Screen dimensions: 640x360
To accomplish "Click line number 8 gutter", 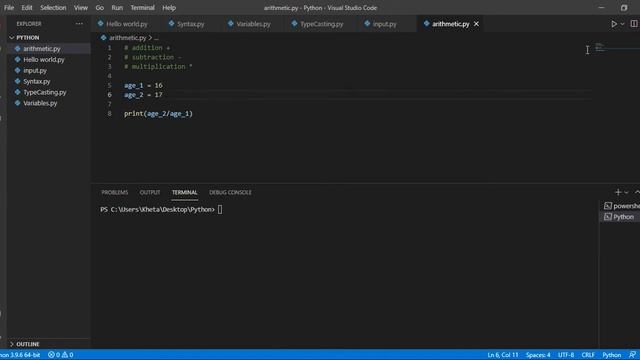I will 109,113.
